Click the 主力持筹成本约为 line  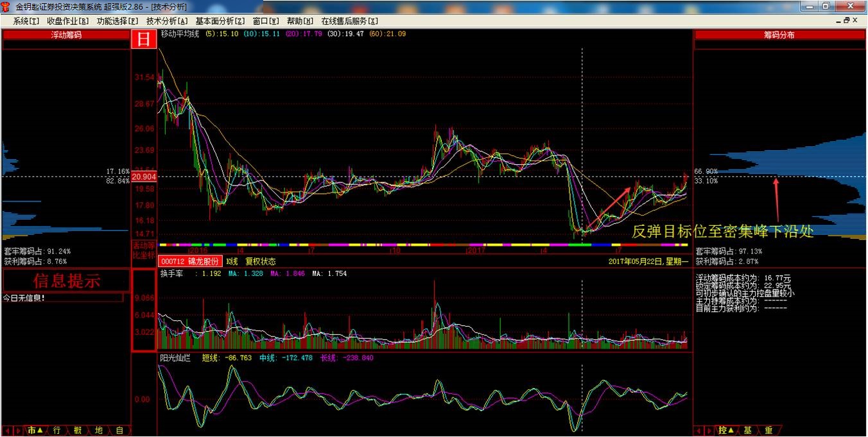[x=742, y=301]
